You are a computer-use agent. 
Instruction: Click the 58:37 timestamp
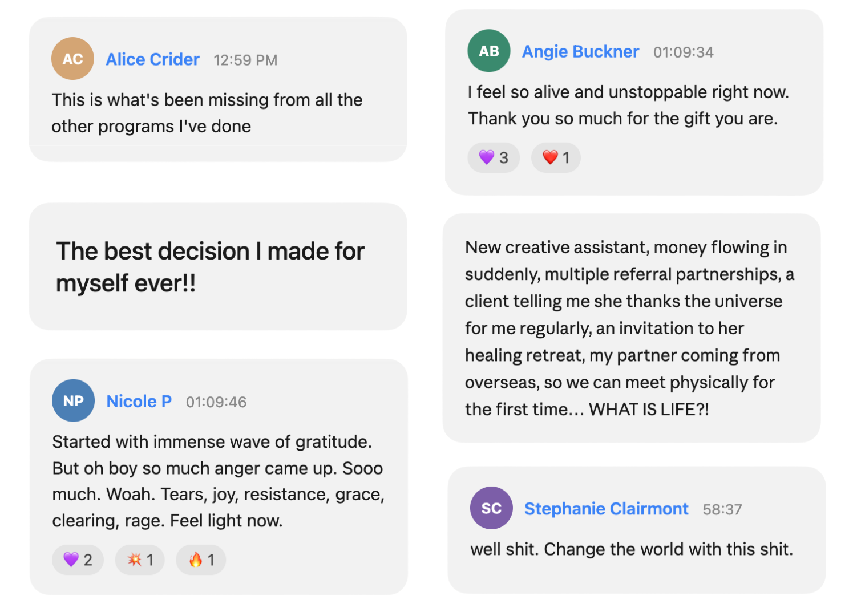722,509
